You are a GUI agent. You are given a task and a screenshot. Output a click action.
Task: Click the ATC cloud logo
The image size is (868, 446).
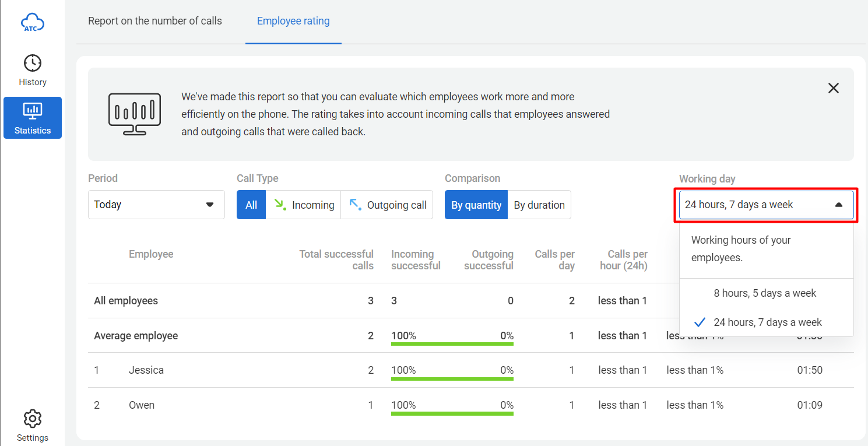click(x=33, y=23)
